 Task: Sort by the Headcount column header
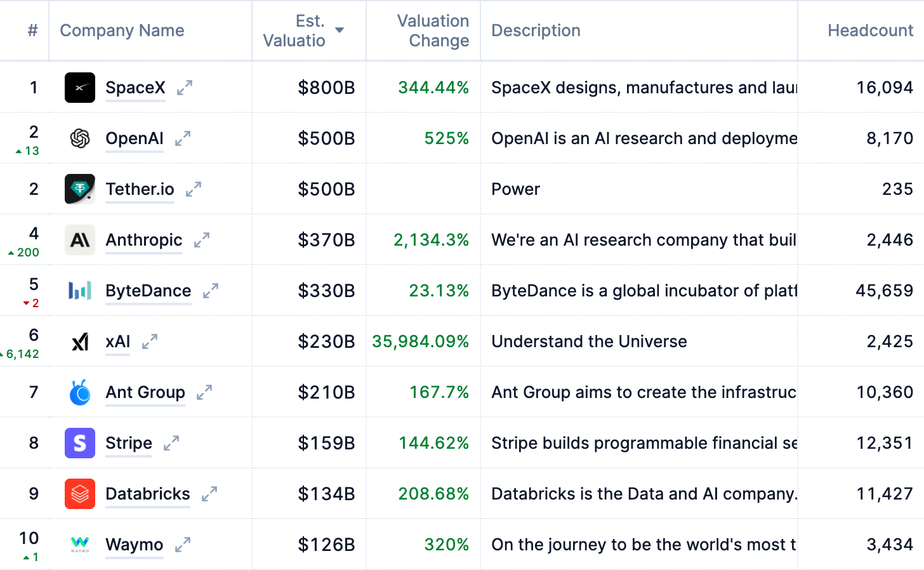tap(870, 30)
